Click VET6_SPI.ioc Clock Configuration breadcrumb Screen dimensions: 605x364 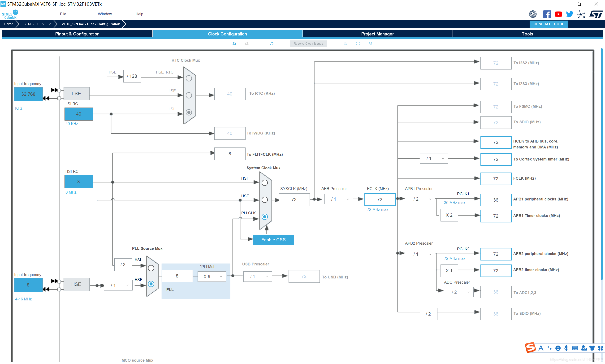point(91,24)
